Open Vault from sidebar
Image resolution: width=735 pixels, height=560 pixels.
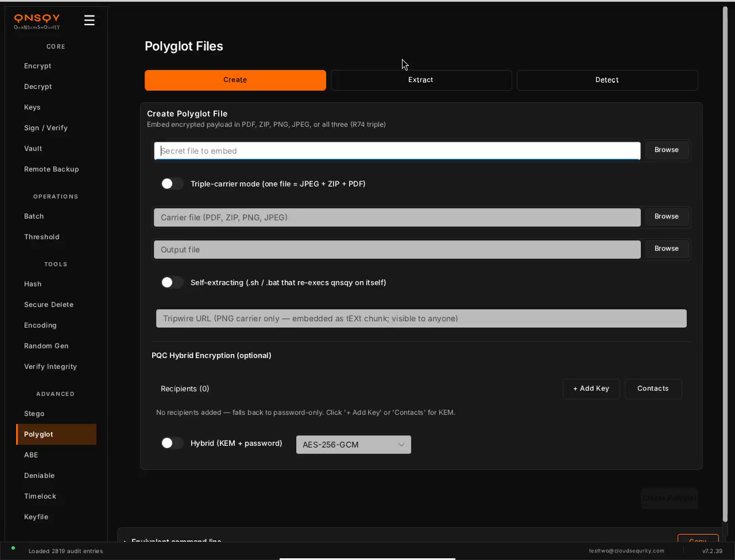pos(56,149)
